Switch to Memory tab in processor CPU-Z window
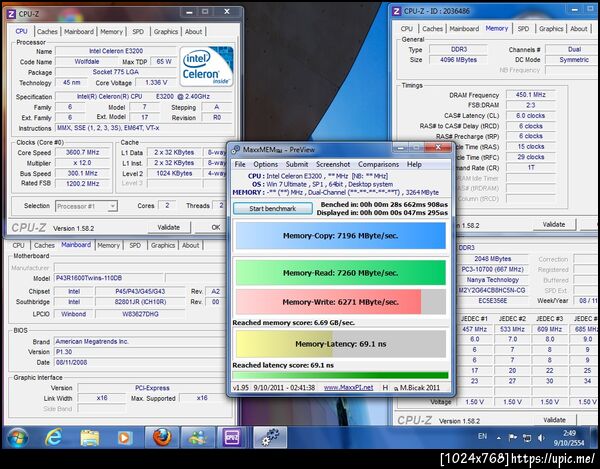The width and height of the screenshot is (600, 469). coord(111,31)
